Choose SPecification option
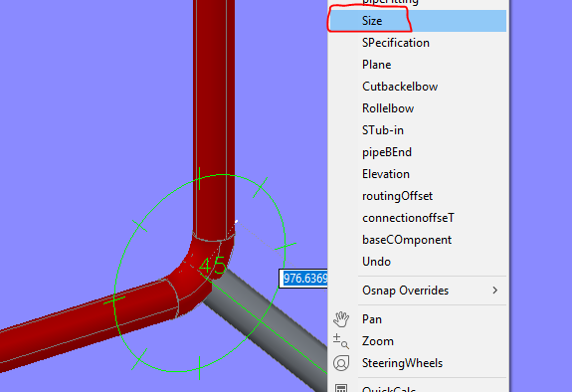This screenshot has height=392, width=572. click(417, 43)
